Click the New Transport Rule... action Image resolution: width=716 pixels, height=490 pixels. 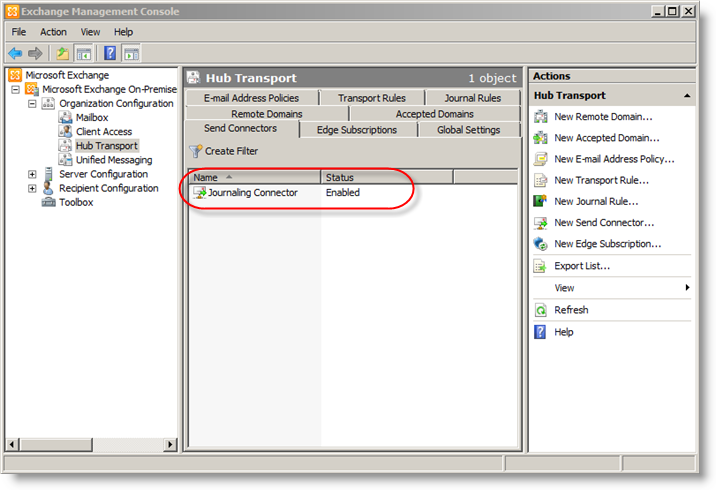[601, 180]
